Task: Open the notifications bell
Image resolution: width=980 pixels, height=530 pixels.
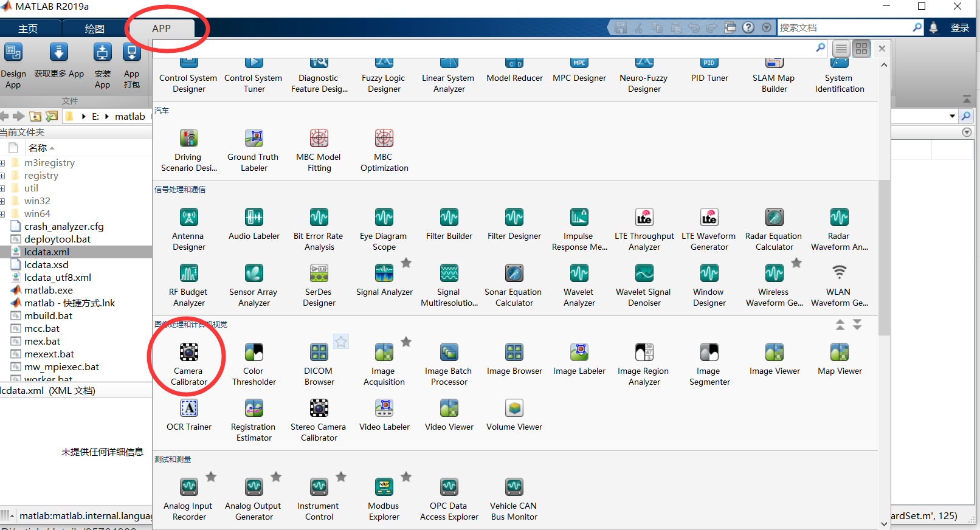Action: [933, 27]
